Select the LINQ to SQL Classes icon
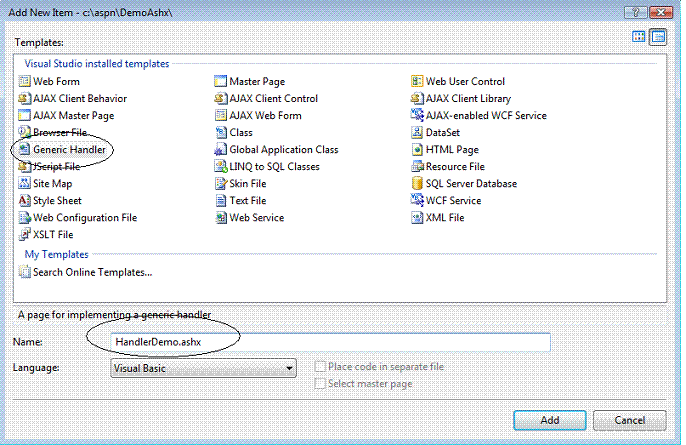686x445 pixels. [220, 166]
